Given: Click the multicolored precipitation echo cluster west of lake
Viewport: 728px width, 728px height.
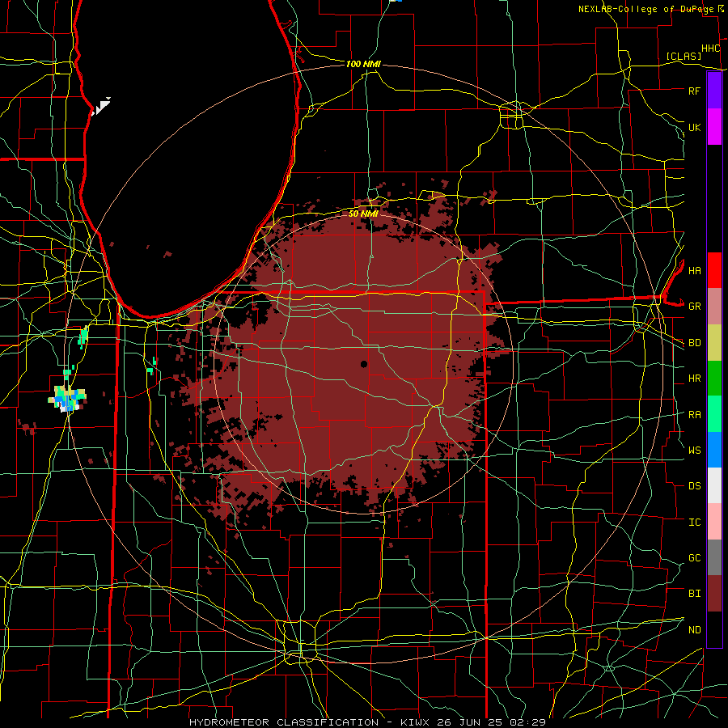Looking at the screenshot, I should pos(67,397).
